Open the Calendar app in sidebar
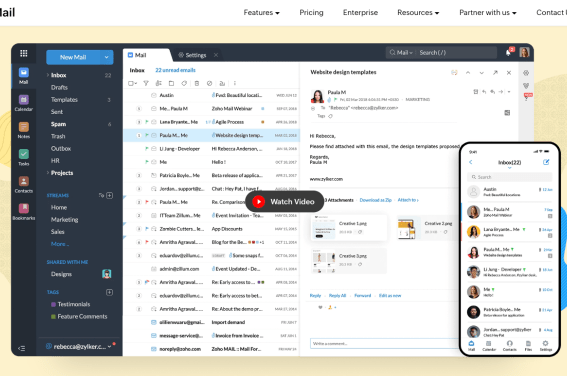This screenshot has width=567, height=376. (x=24, y=103)
